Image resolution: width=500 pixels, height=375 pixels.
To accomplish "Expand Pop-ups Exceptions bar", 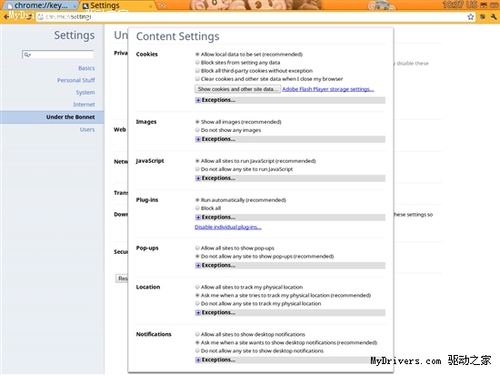I will point(290,265).
